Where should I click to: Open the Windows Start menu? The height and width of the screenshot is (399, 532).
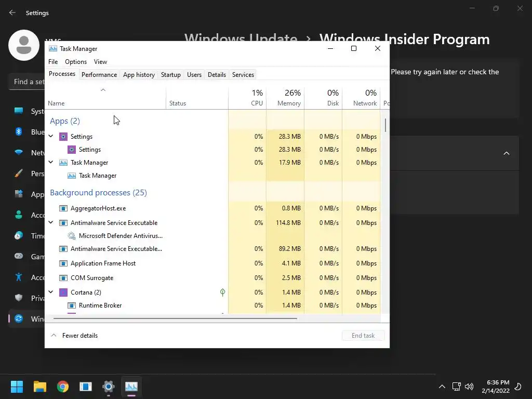click(x=17, y=387)
